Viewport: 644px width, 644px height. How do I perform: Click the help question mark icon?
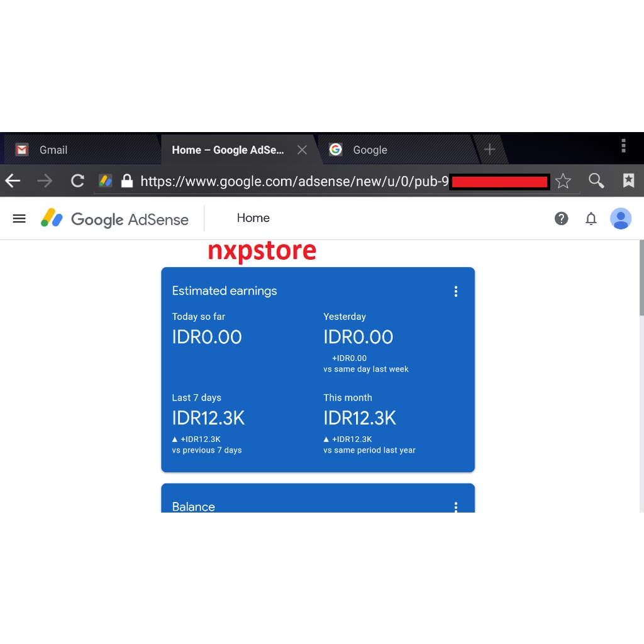click(561, 218)
